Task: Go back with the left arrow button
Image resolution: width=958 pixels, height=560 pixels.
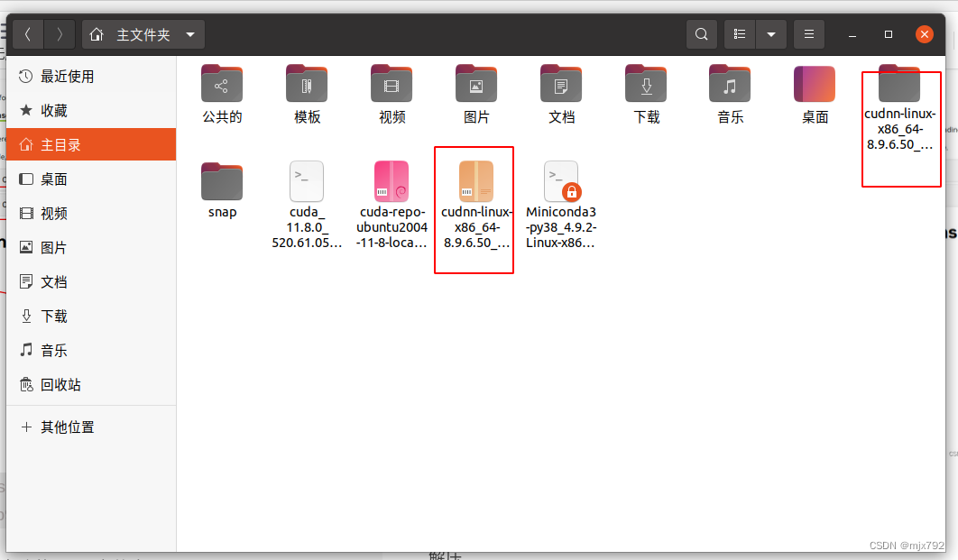Action: [28, 34]
